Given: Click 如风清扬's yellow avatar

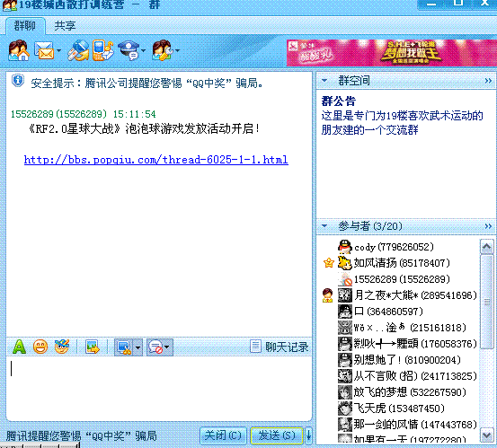Looking at the screenshot, I should tap(345, 263).
